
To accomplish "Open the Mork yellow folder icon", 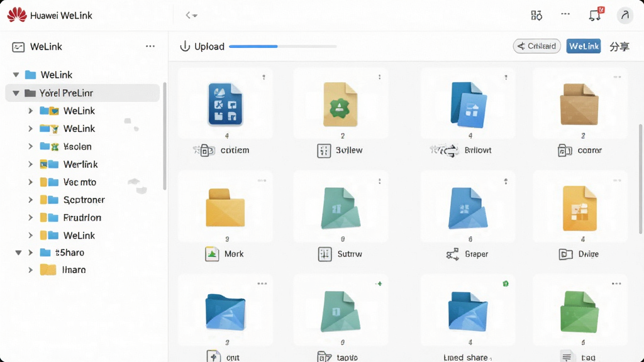I will (225, 207).
